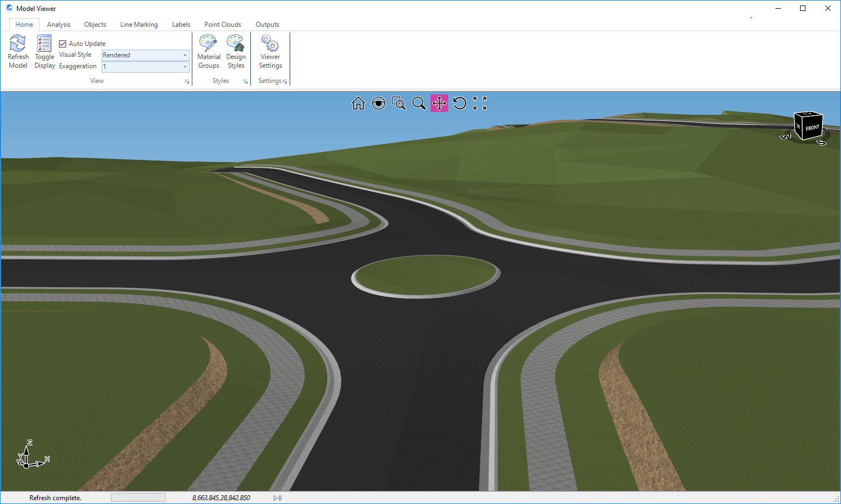Toggle the highlighted pan tool
This screenshot has height=504, width=841.
click(x=439, y=103)
